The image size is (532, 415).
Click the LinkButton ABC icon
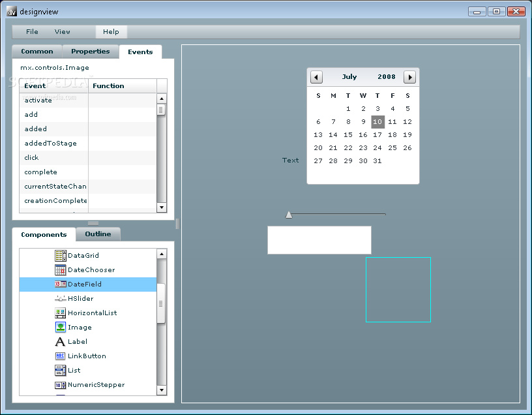tap(60, 356)
